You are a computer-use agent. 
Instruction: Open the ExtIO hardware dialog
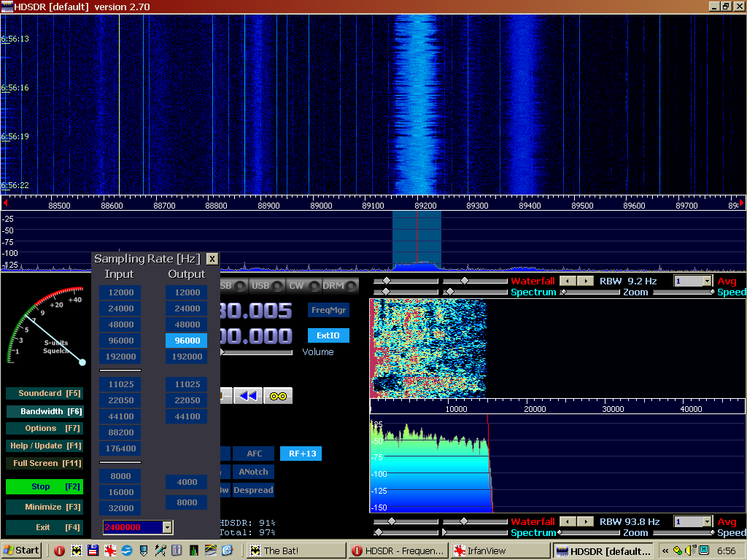(328, 335)
